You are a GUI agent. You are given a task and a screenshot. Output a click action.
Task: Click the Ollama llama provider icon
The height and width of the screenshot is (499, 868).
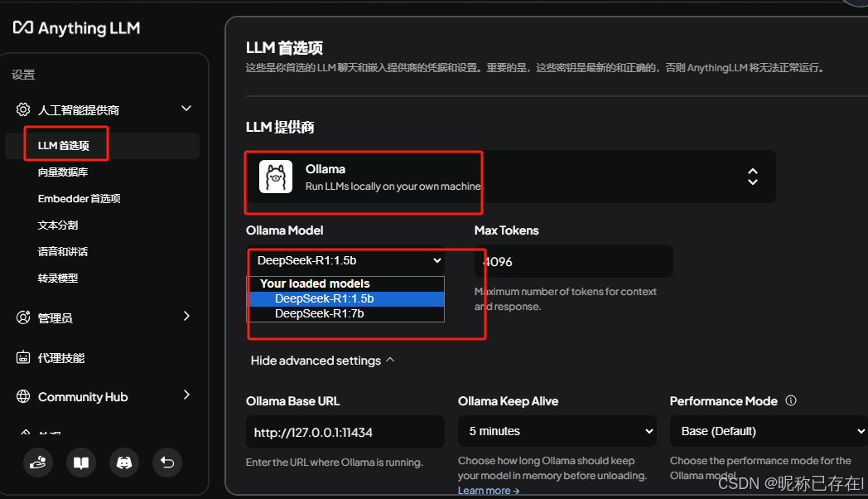pyautogui.click(x=276, y=177)
